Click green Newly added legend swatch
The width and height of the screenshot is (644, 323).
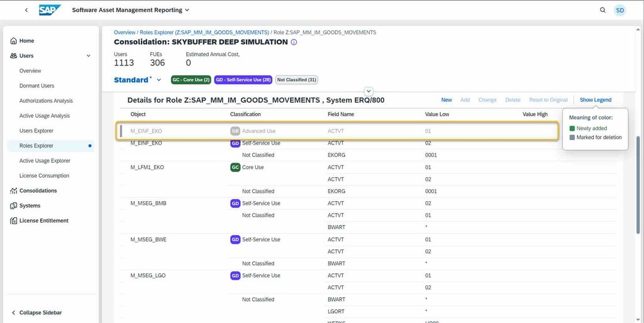(x=572, y=128)
